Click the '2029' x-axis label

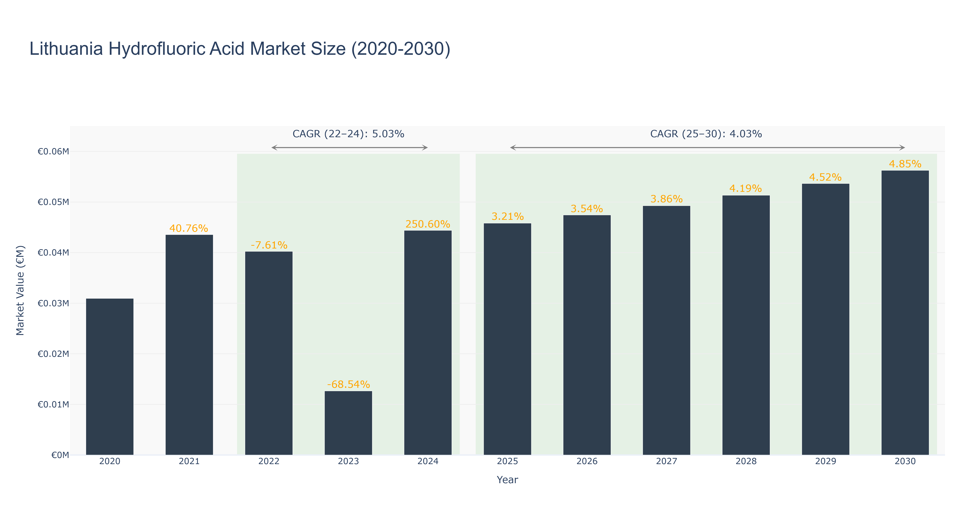[825, 461]
